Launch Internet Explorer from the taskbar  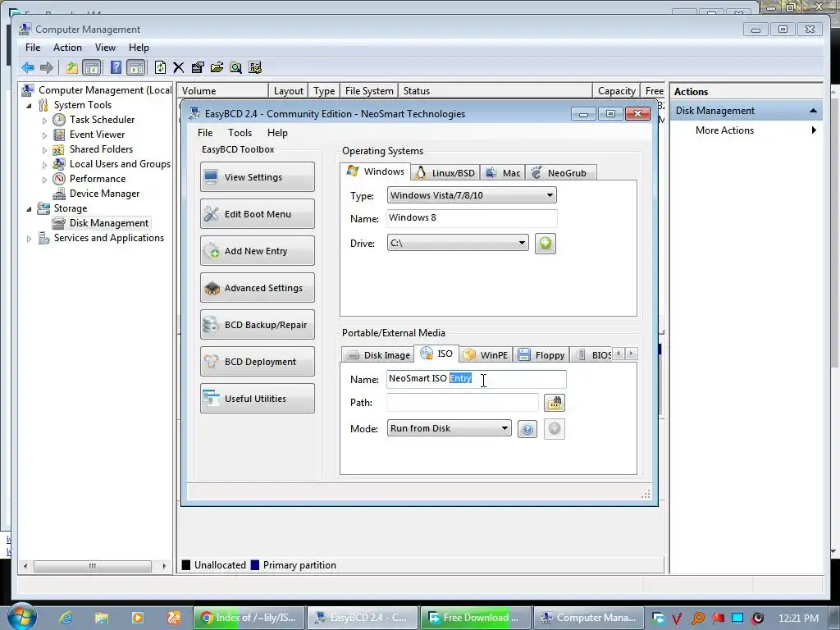click(66, 618)
